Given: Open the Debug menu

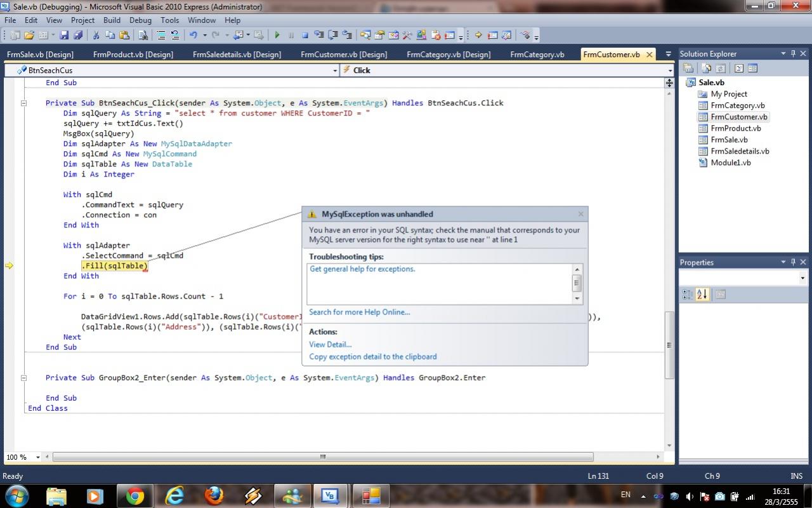Looking at the screenshot, I should click(x=140, y=20).
